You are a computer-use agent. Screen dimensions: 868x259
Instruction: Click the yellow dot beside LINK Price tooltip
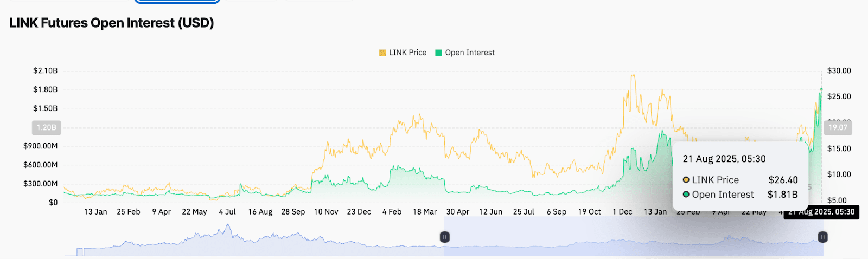click(x=686, y=180)
